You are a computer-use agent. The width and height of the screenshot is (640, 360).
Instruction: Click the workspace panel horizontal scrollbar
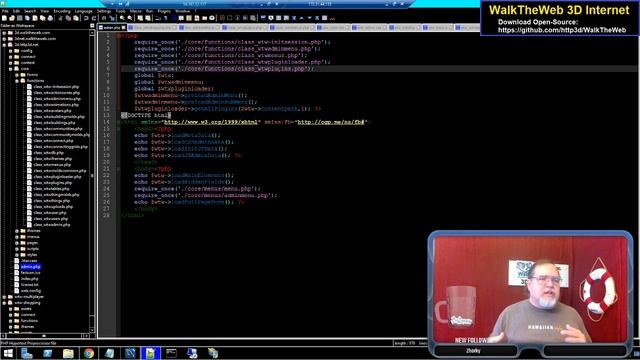[45, 336]
